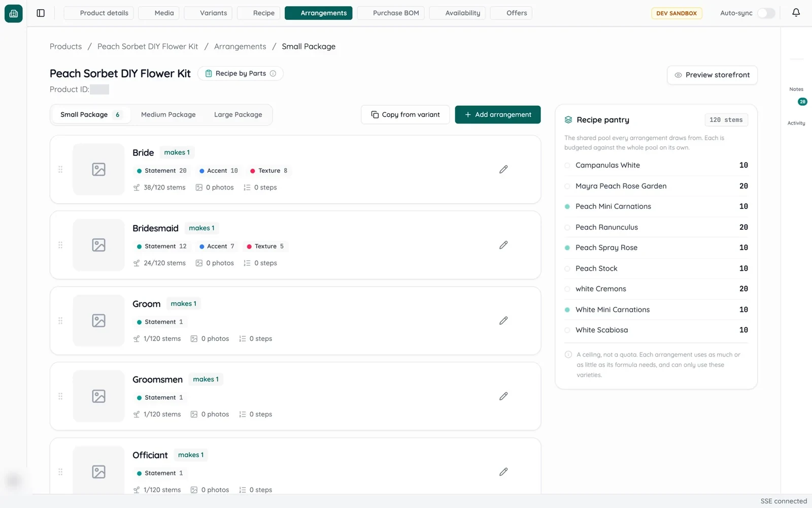The image size is (812, 508).
Task: Edit the Bride arrangement with pencil icon
Action: point(503,169)
